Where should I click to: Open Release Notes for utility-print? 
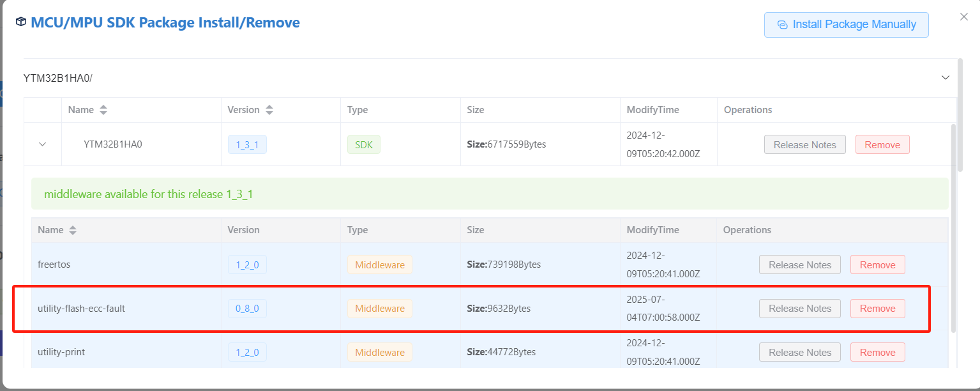(x=799, y=353)
